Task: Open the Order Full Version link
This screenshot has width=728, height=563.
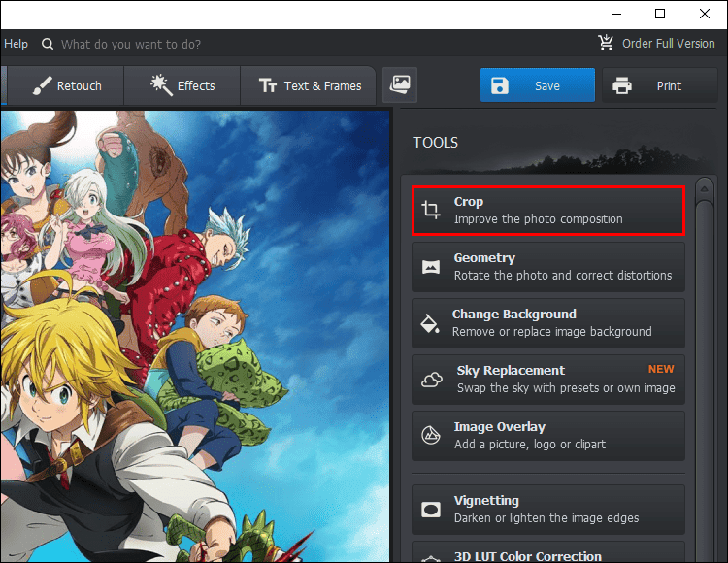Action: coord(668,43)
